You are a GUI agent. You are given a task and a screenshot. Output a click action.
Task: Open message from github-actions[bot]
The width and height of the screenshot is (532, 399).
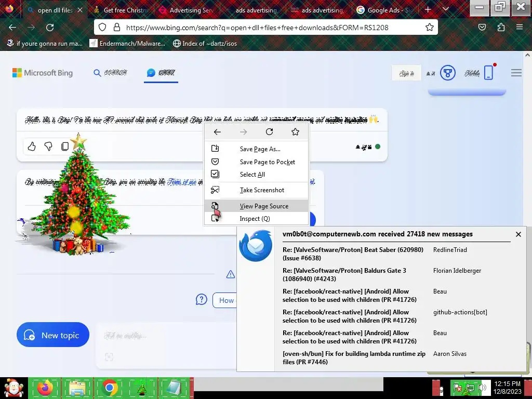460,312
